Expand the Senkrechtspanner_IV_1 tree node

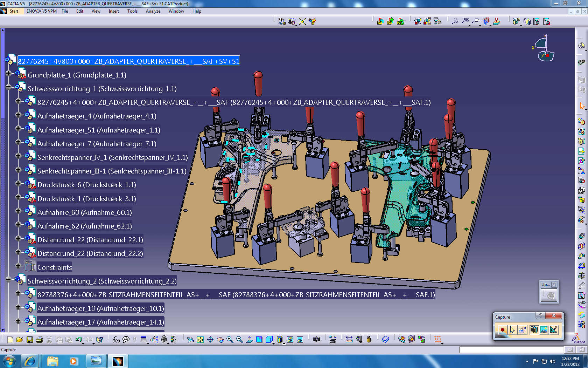18,156
